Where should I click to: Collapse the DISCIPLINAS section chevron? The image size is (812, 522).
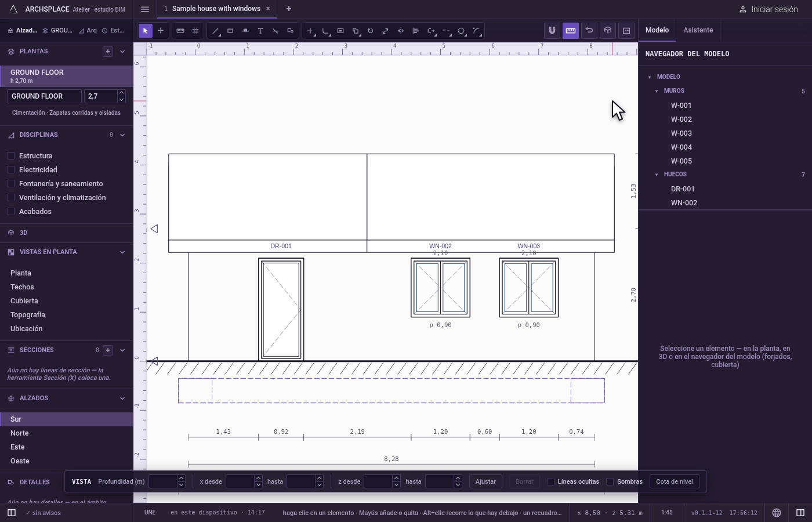coord(122,135)
